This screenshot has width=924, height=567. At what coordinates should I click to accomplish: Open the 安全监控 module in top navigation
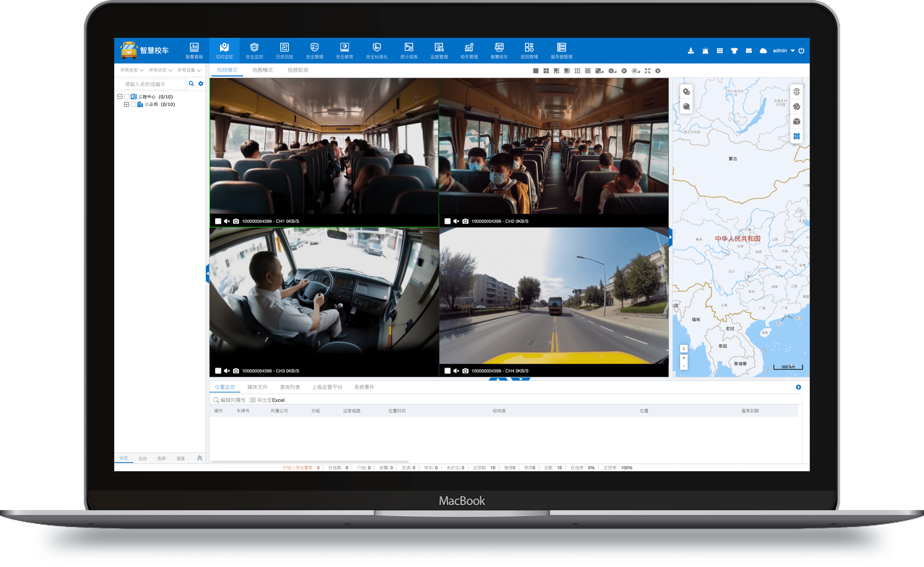point(254,50)
